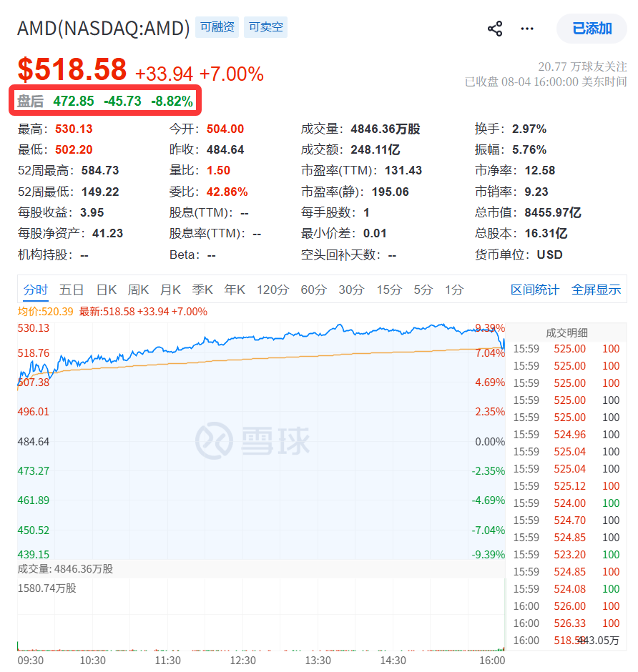638x672 pixels.
Task: Click the 可融资 tag
Action: (x=217, y=27)
